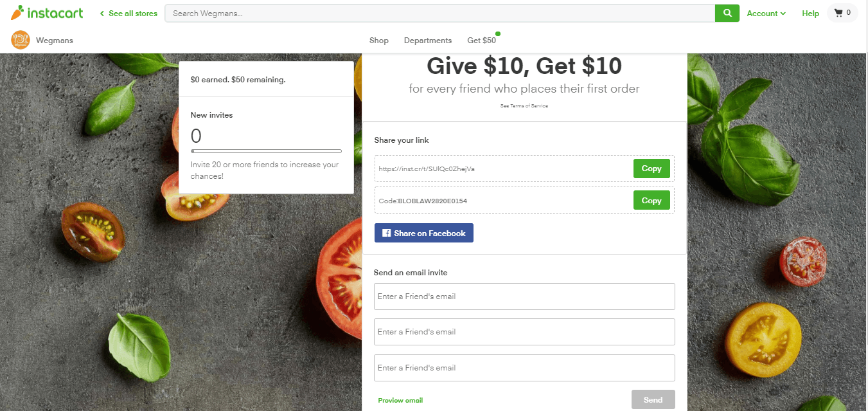Screen dimensions: 868x411
Task: Click the third Friend's email field
Action: point(524,368)
